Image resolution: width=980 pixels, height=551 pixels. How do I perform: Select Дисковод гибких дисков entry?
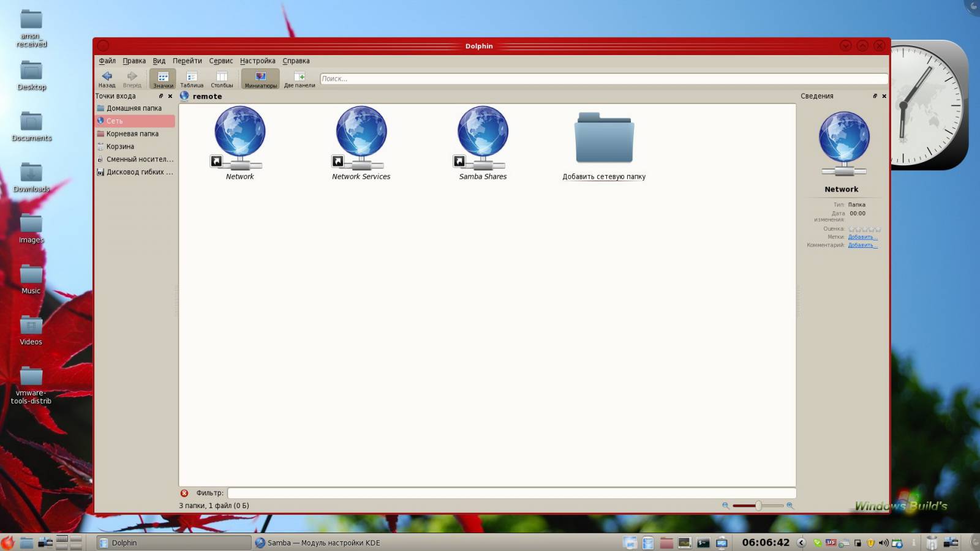[135, 173]
